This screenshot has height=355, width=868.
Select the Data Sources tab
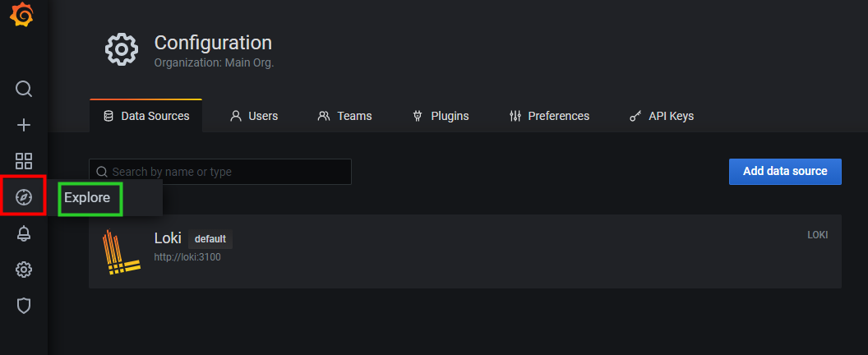click(146, 116)
